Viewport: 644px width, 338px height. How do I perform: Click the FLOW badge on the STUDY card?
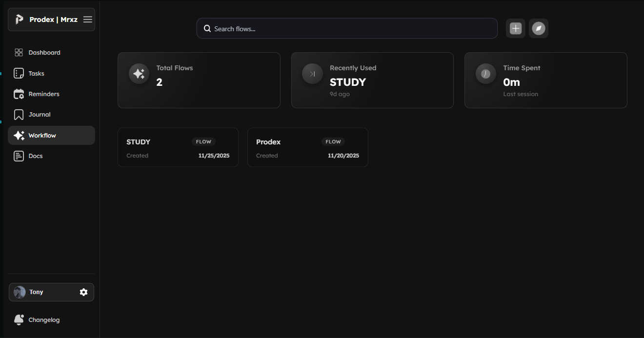(203, 141)
